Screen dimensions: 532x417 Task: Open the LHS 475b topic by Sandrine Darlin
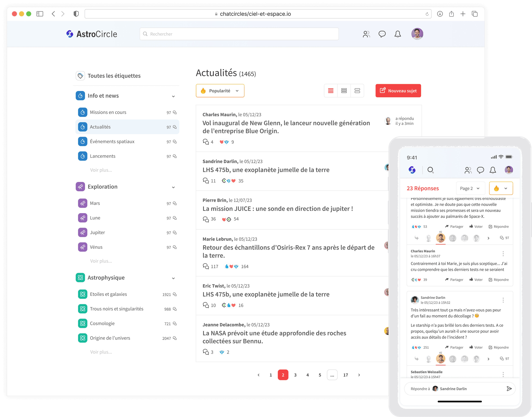tap(266, 170)
